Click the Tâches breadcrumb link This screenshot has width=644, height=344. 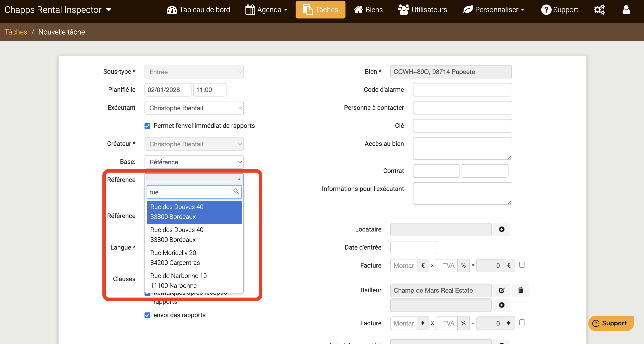click(x=16, y=32)
